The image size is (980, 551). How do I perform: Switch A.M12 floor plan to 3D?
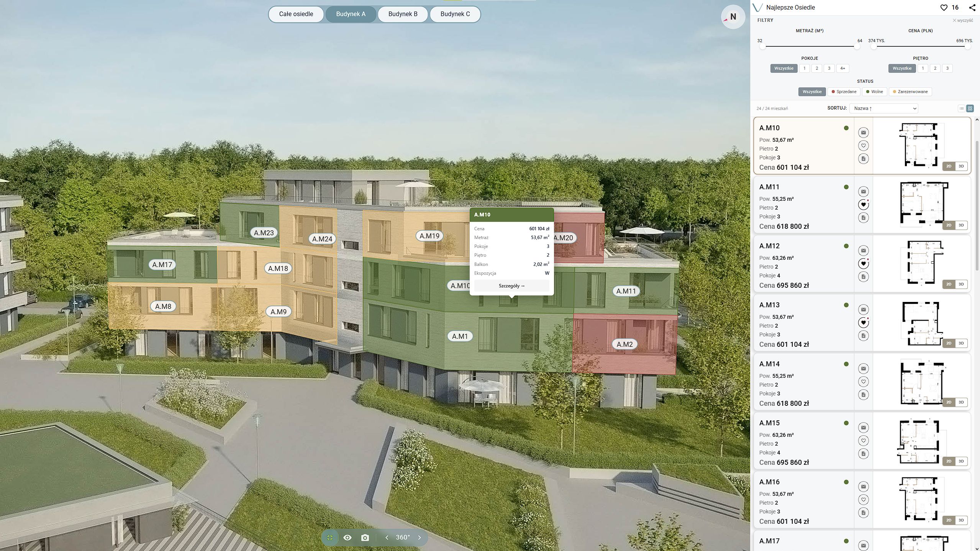click(x=961, y=284)
